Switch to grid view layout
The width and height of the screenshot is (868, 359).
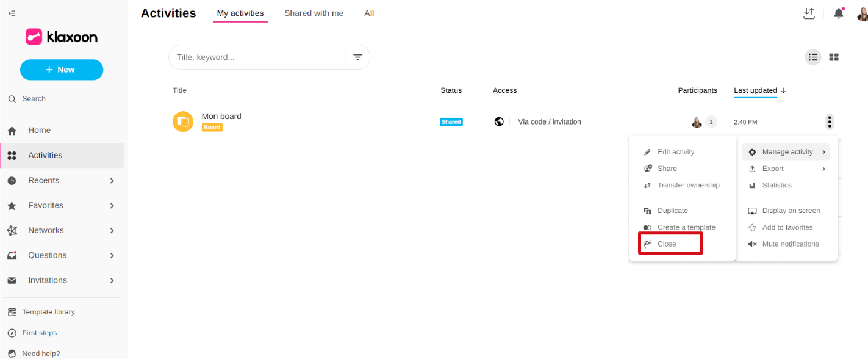(x=834, y=57)
